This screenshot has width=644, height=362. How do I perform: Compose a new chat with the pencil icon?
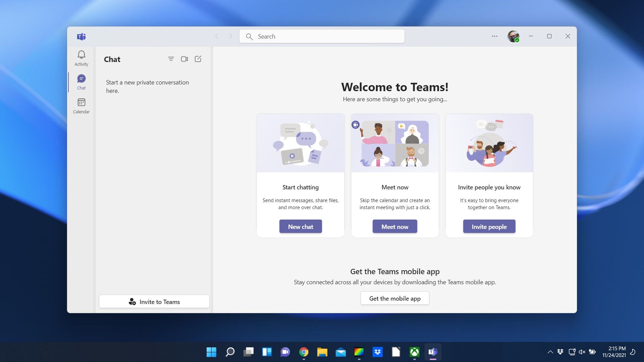pos(198,59)
